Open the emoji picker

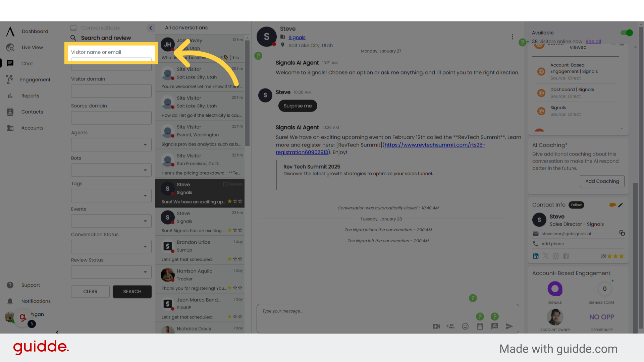click(465, 326)
